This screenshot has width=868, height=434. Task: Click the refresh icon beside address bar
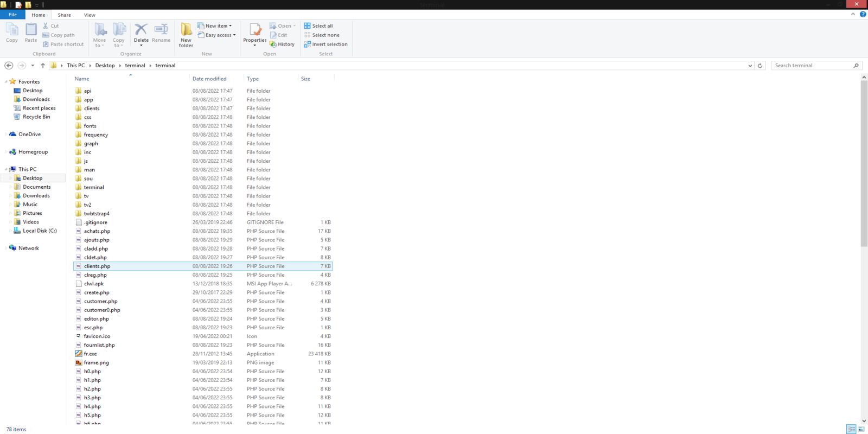point(760,66)
